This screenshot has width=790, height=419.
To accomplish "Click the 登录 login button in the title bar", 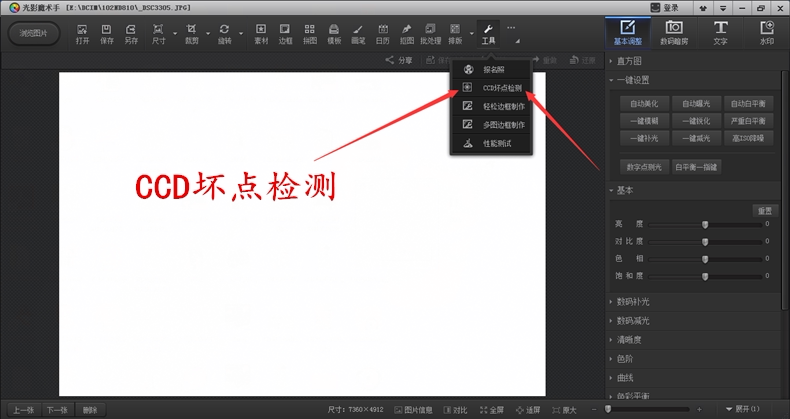I will tap(665, 8).
